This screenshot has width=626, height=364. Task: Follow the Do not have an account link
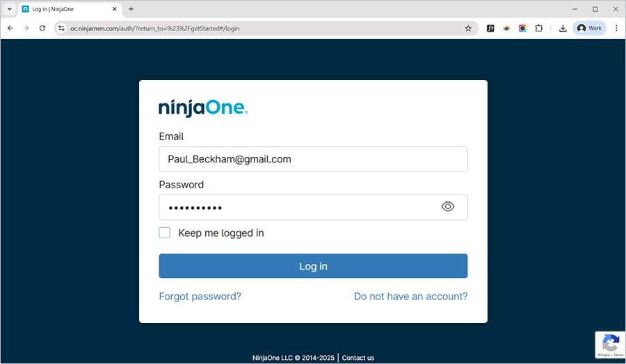410,297
